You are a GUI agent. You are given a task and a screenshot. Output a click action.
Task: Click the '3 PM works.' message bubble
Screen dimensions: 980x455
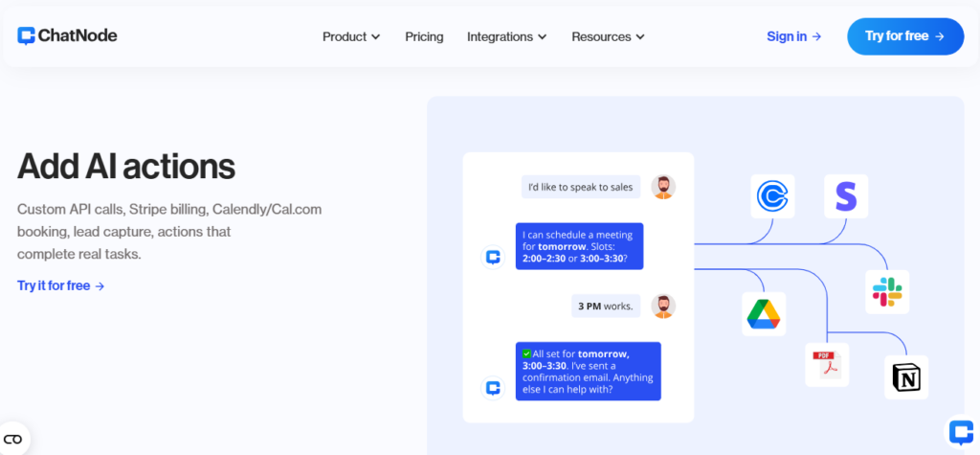(x=606, y=306)
